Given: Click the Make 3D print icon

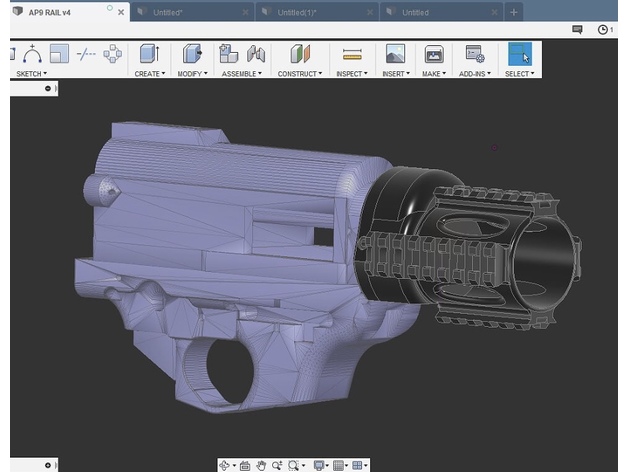Looking at the screenshot, I should 434,54.
